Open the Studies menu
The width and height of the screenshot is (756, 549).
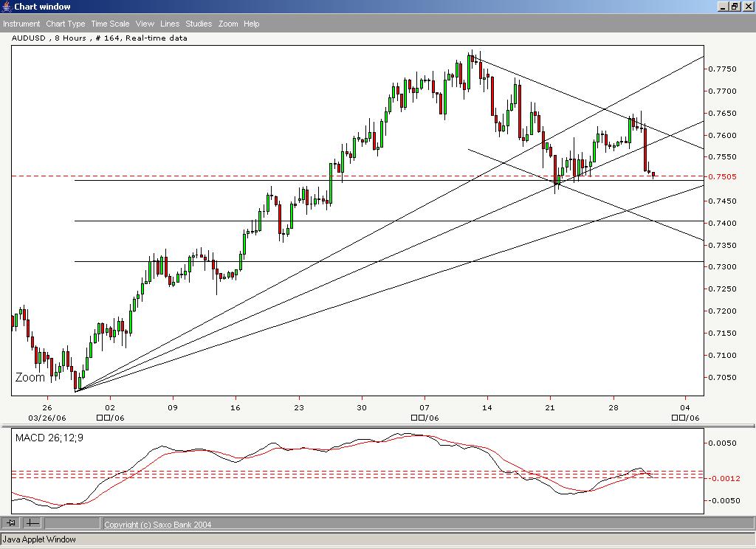[x=198, y=24]
